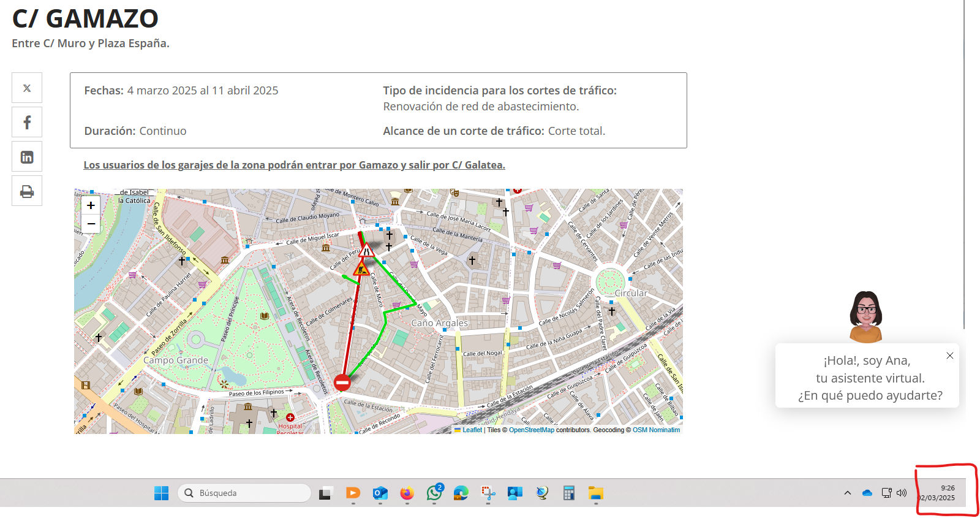This screenshot has height=518, width=980.
Task: Zoom in on the map
Action: click(x=91, y=205)
